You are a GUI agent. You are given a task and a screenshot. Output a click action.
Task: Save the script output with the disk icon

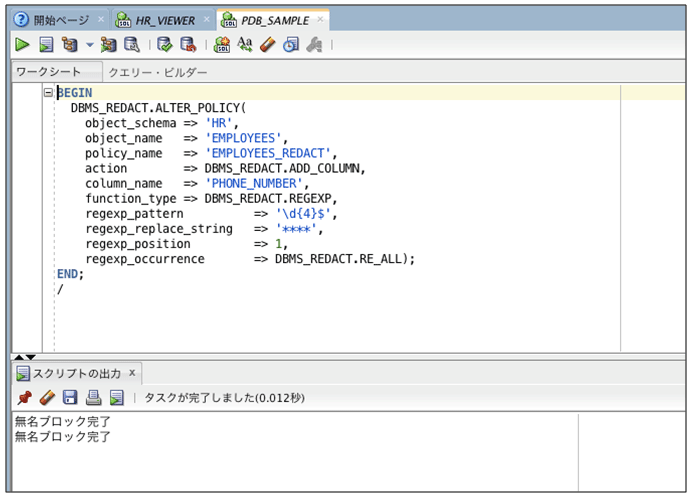(x=70, y=397)
